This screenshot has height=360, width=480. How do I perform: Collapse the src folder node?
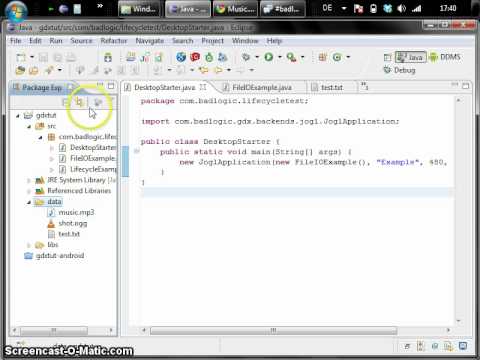(x=29, y=126)
